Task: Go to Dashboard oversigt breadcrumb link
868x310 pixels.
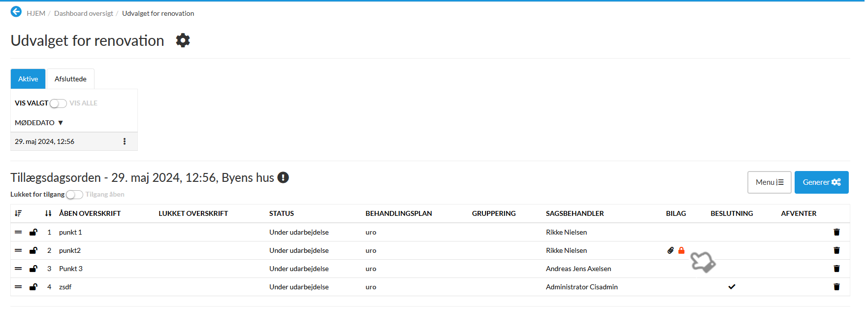Action: click(x=84, y=13)
